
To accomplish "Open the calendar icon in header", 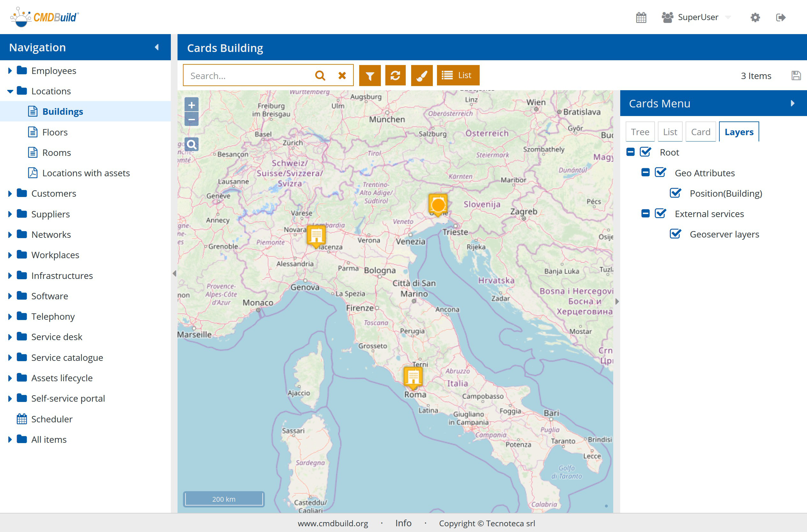I will pyautogui.click(x=641, y=17).
